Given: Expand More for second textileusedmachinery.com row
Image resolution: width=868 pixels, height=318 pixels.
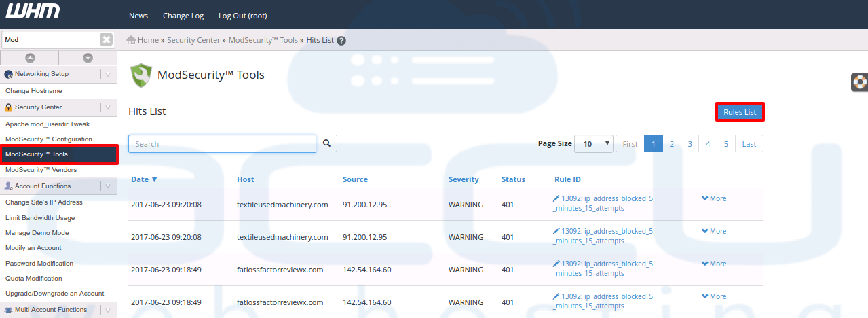Looking at the screenshot, I should coord(714,231).
